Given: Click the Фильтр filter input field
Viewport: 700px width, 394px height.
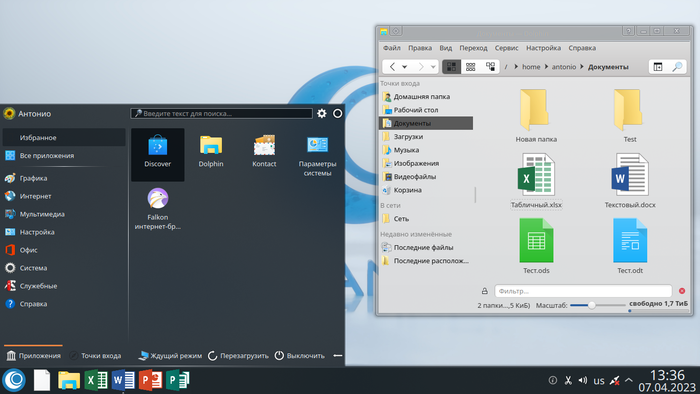Looking at the screenshot, I should 583,291.
